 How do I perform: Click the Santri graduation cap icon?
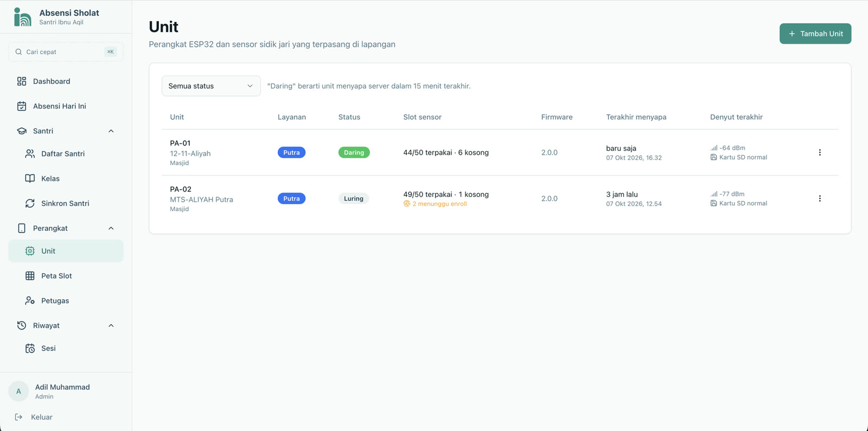coord(22,131)
